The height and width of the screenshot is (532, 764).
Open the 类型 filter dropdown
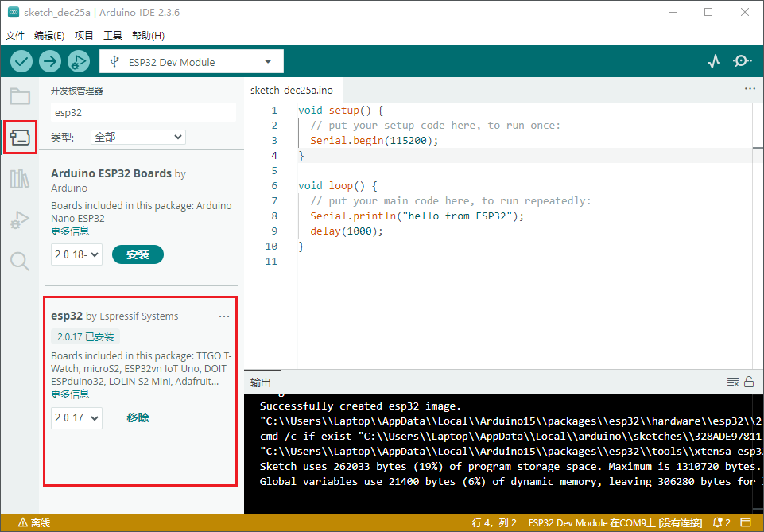138,137
